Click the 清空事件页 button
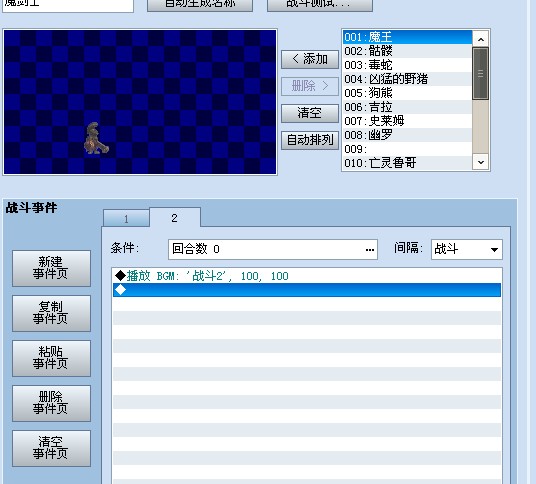This screenshot has width=536, height=484. tap(51, 448)
